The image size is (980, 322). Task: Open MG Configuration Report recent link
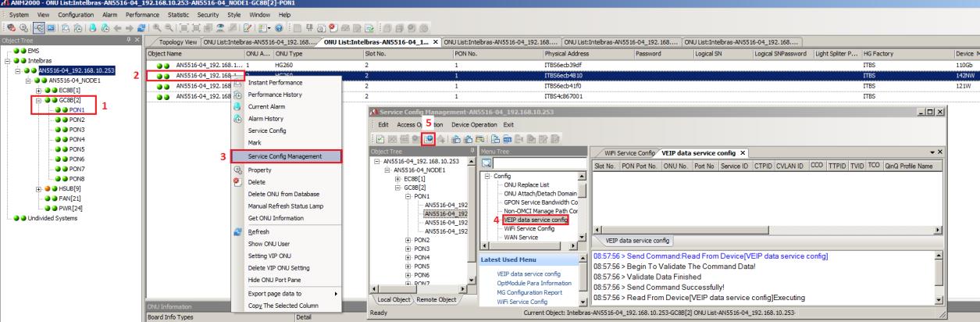[x=529, y=292]
